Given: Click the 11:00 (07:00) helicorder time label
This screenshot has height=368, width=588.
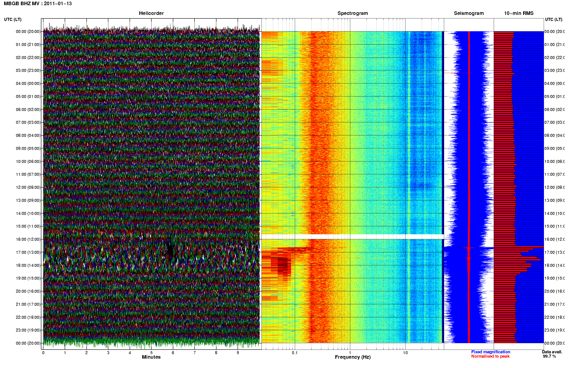Looking at the screenshot, I should coord(28,174).
